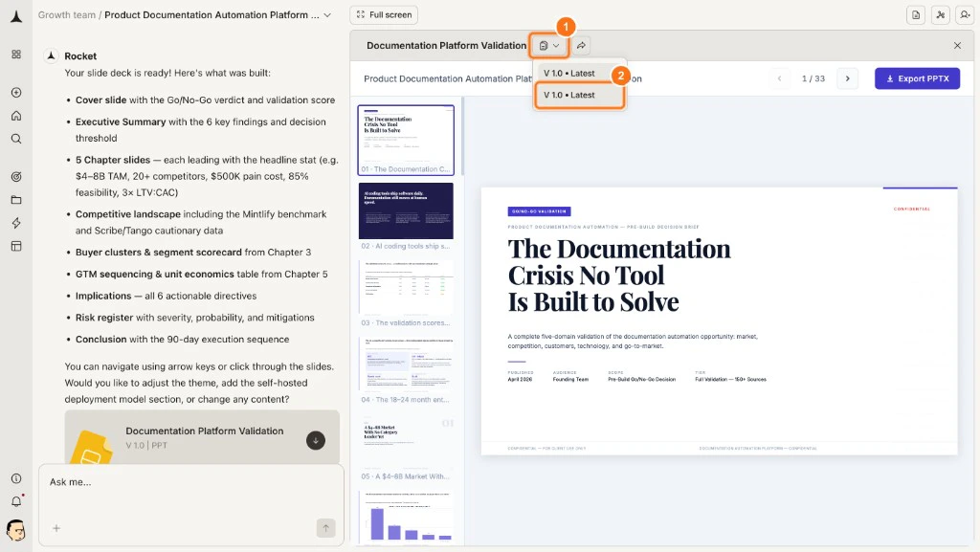
Task: Click the main slide headline text
Action: click(619, 276)
